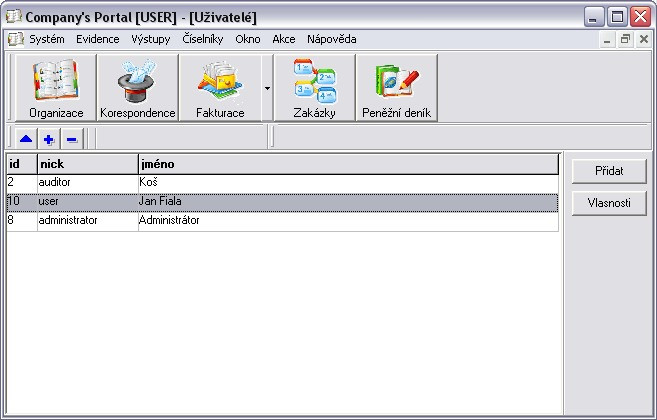Open the Nápověda help menu
Viewport: 657px width, 420px height.
click(331, 39)
